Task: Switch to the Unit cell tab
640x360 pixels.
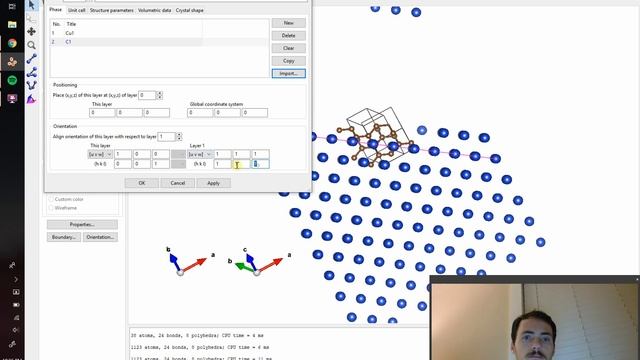Action: point(76,10)
